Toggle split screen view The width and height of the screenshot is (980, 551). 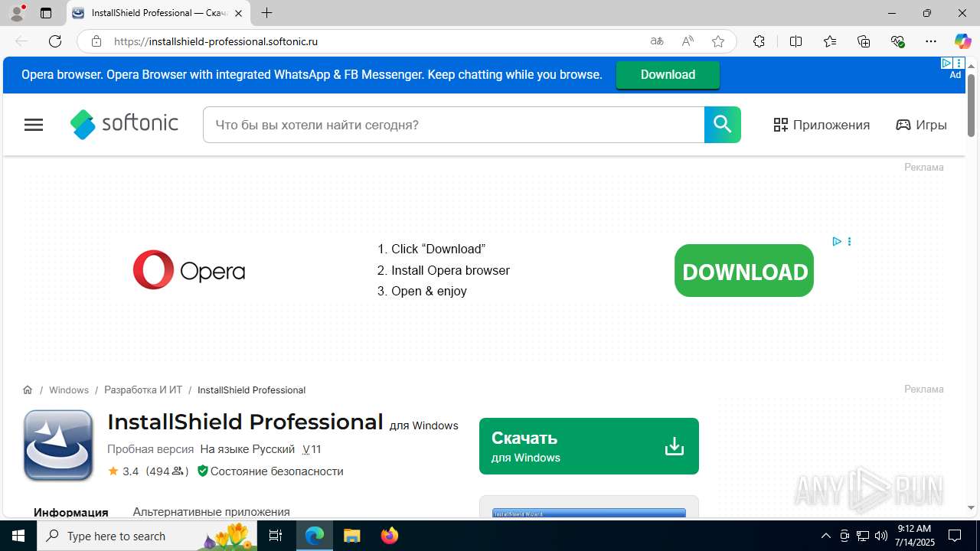(795, 41)
